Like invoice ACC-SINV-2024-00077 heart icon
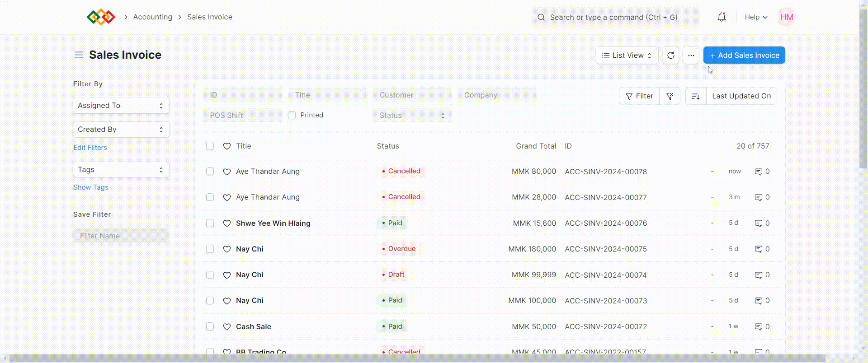This screenshot has width=868, height=363. pyautogui.click(x=227, y=197)
